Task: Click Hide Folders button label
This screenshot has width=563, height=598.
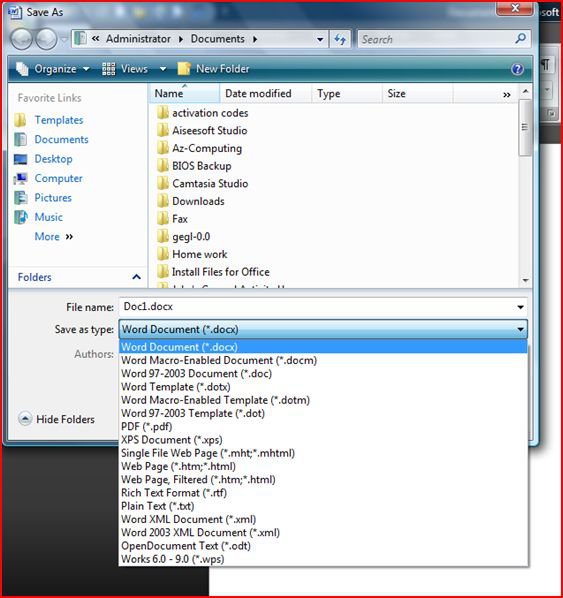Action: tap(65, 420)
